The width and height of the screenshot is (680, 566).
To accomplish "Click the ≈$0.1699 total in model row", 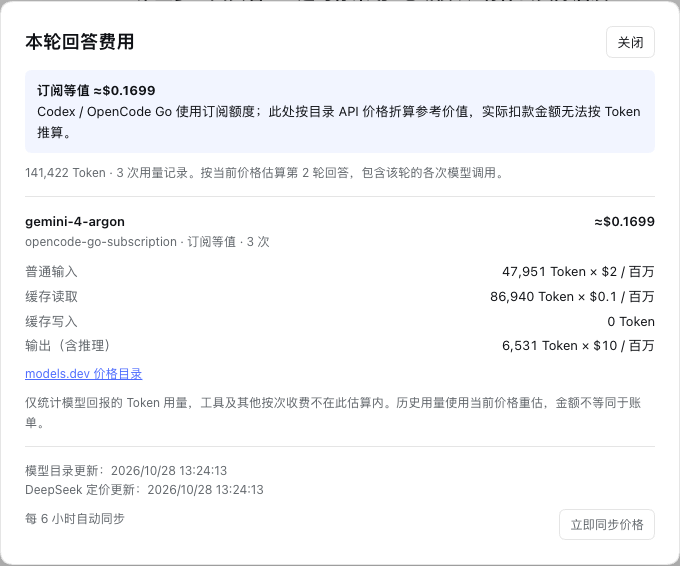I will coord(624,222).
